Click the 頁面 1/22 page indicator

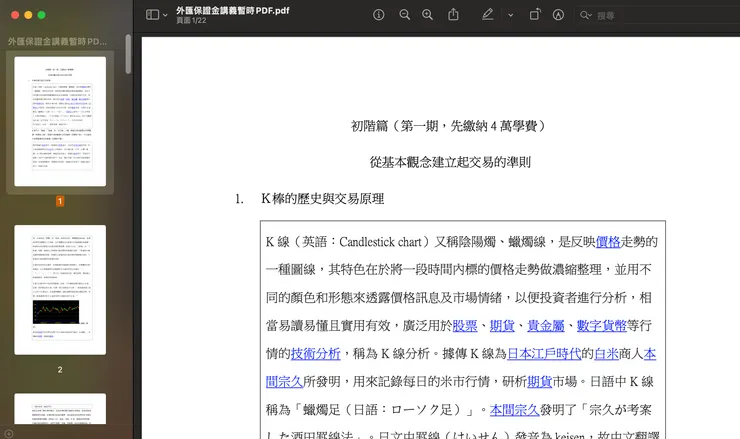191,20
